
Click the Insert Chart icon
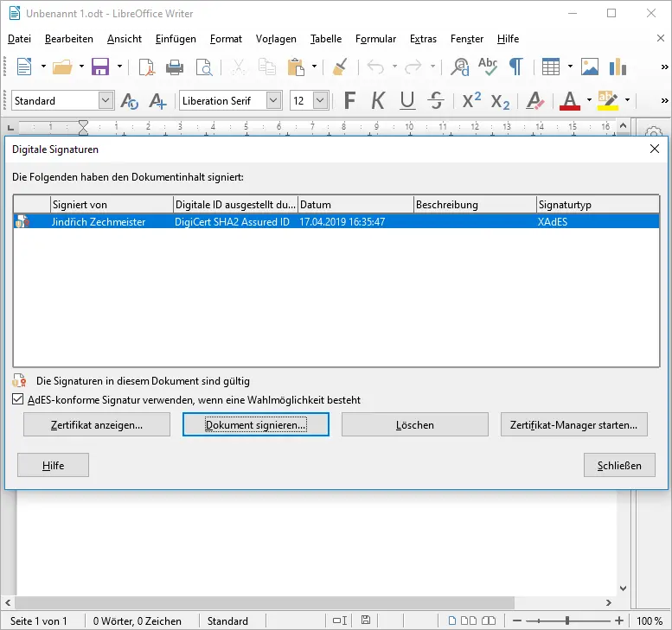(x=618, y=67)
